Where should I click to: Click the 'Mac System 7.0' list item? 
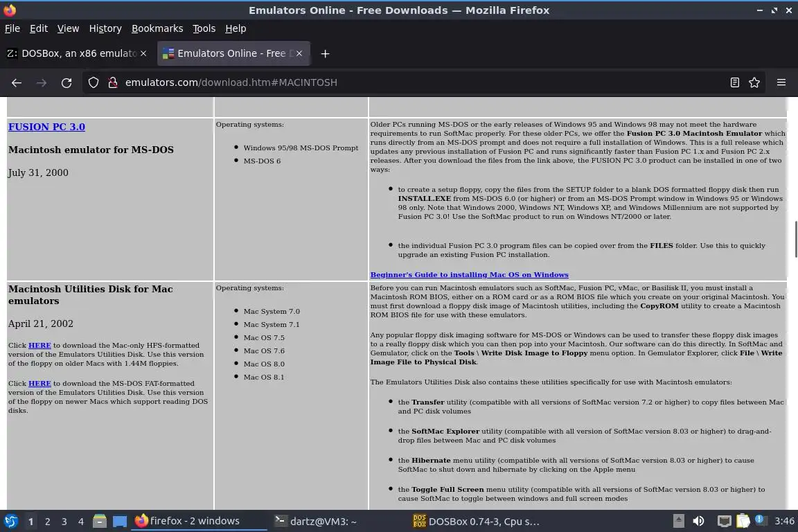click(272, 311)
